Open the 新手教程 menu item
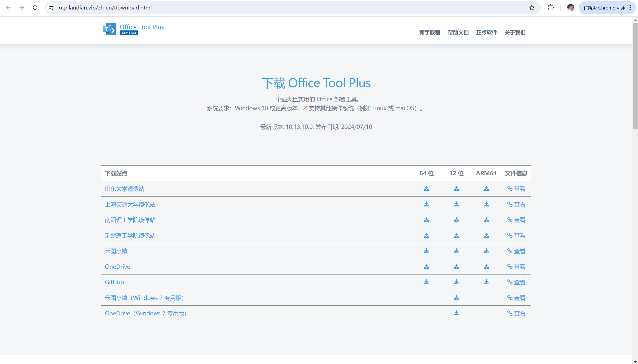This screenshot has width=638, height=364. point(430,32)
